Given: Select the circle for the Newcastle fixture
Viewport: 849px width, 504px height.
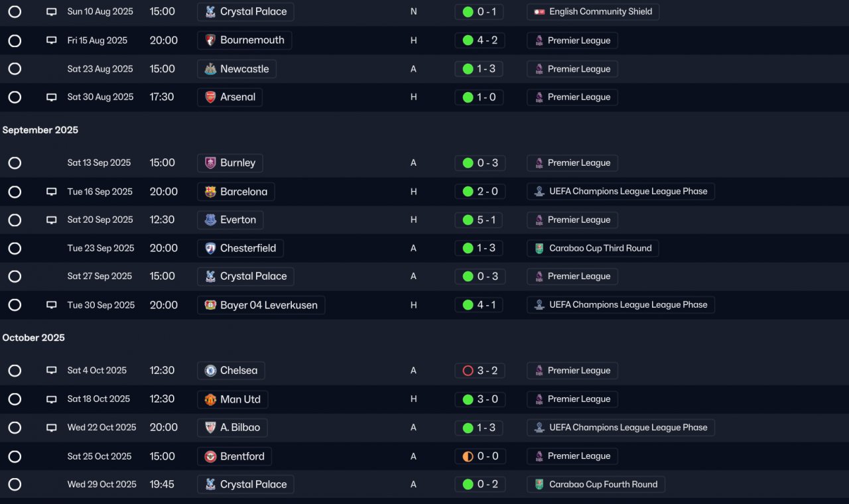Looking at the screenshot, I should click(15, 69).
